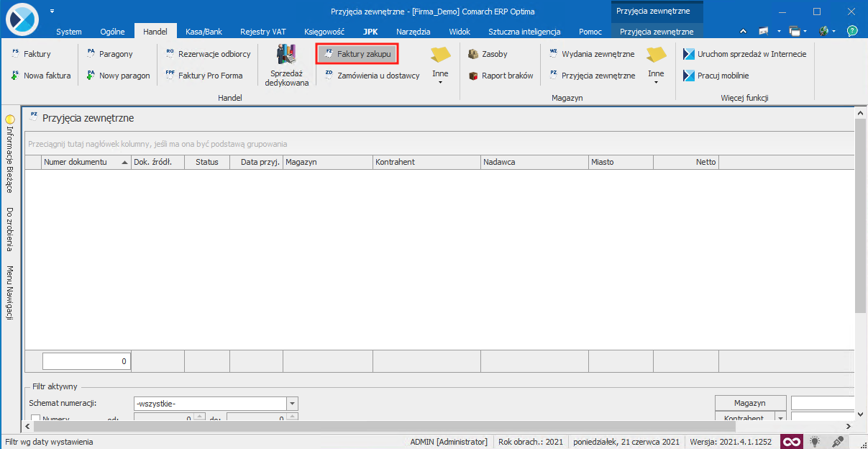Open the Schemat numeracji dropdown

tap(292, 404)
